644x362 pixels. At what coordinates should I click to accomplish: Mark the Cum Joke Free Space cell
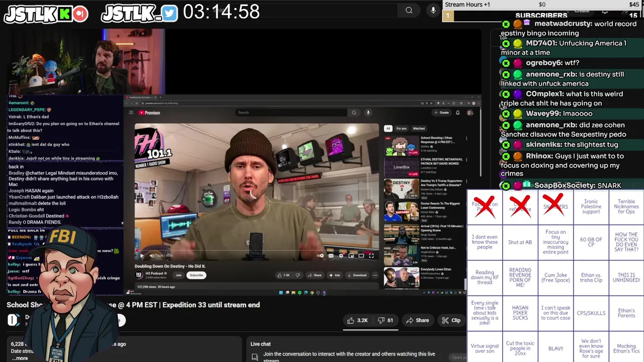[555, 278]
